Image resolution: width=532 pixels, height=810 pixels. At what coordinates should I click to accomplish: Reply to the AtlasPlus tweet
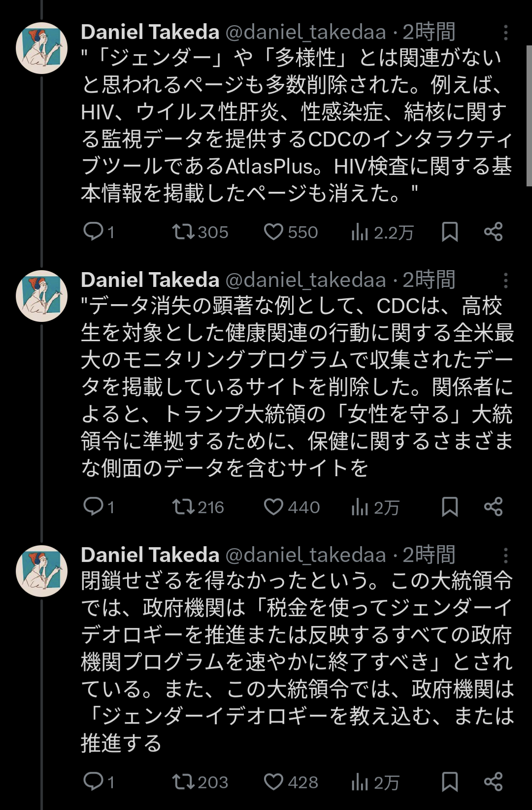point(93,231)
